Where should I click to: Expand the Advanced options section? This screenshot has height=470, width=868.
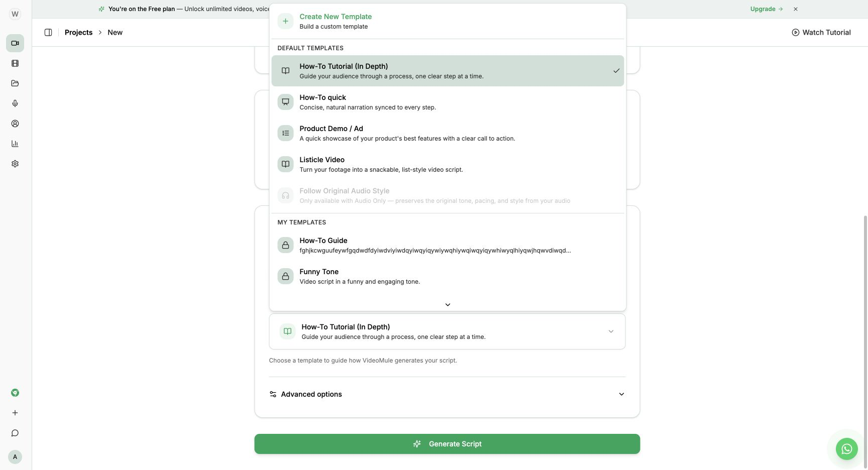(x=447, y=394)
